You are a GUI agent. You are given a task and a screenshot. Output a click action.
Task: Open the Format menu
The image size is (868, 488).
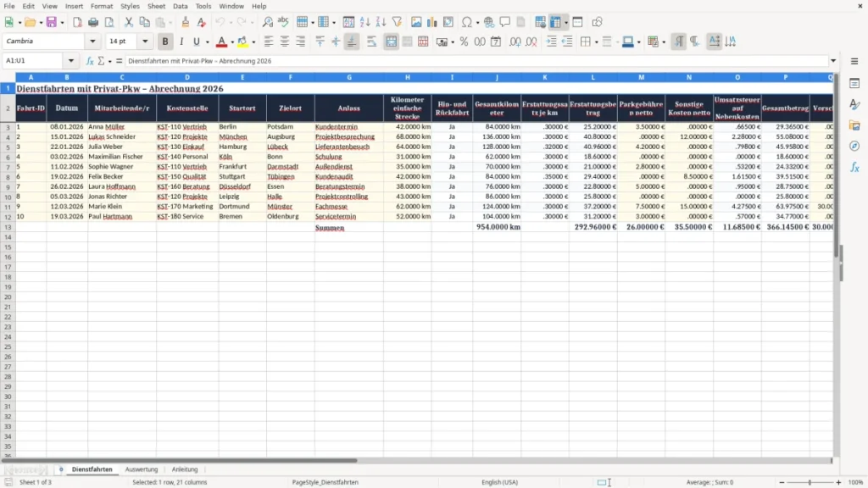[x=102, y=6]
